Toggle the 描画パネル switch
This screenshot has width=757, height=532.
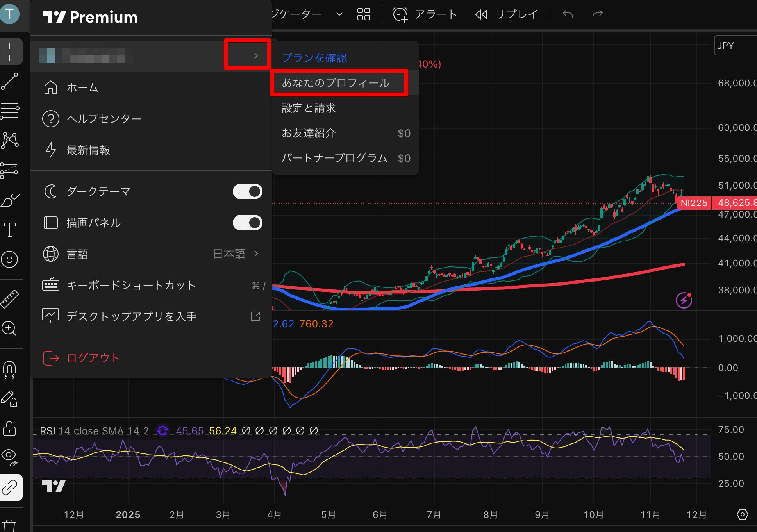click(x=247, y=223)
